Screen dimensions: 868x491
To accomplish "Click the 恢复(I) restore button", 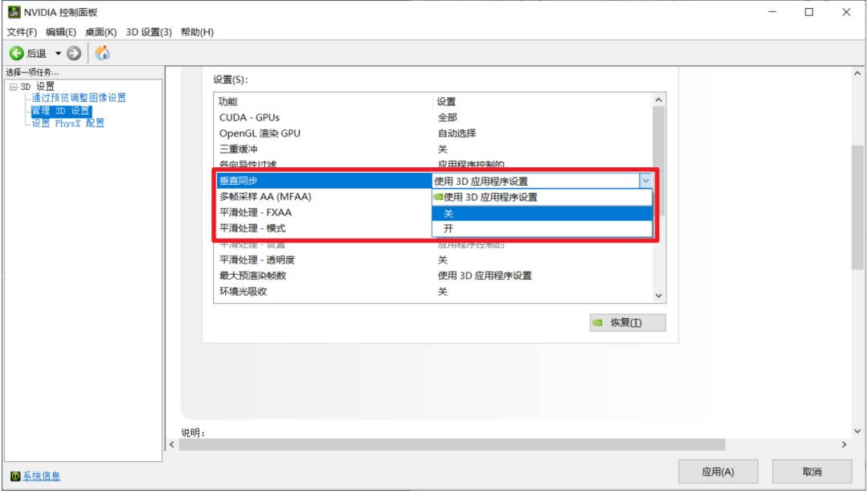I will point(627,322).
